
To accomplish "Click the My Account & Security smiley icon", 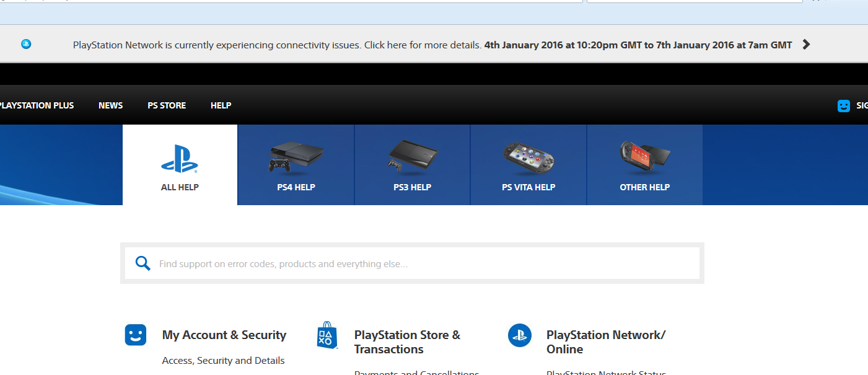I will coord(136,335).
